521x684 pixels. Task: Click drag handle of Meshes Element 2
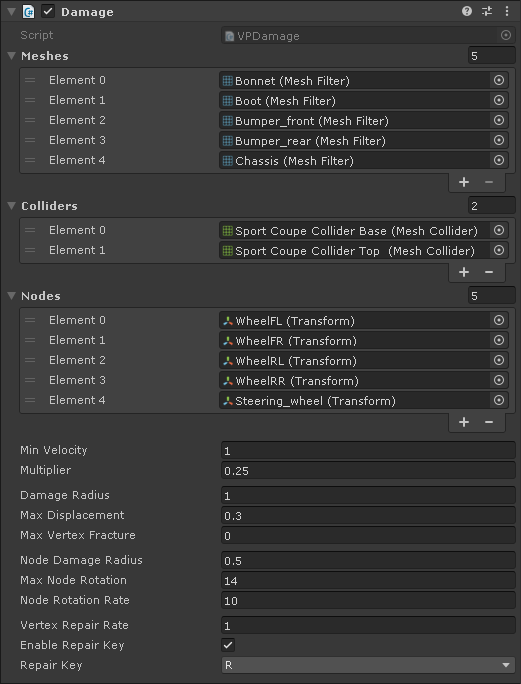point(30,120)
